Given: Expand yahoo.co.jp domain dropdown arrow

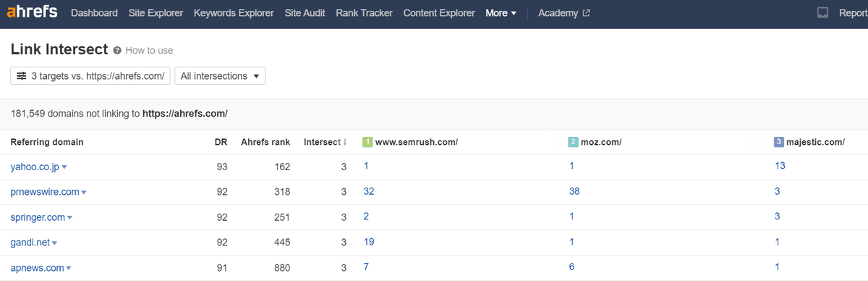Looking at the screenshot, I should pyautogui.click(x=64, y=167).
